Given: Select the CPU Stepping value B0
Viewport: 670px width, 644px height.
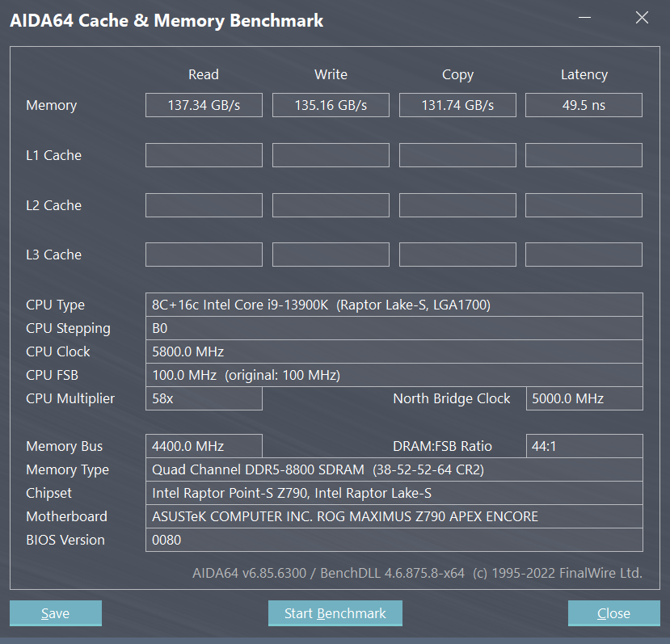Looking at the screenshot, I should click(394, 328).
